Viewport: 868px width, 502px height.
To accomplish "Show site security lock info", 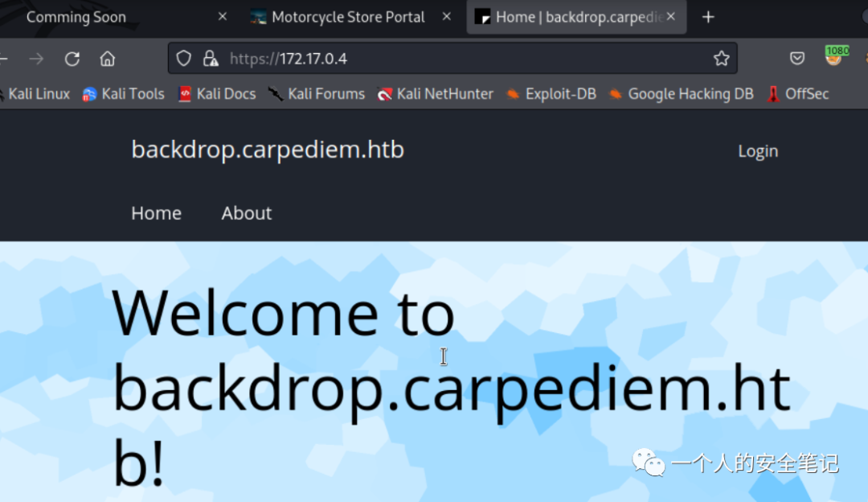I will pos(211,58).
